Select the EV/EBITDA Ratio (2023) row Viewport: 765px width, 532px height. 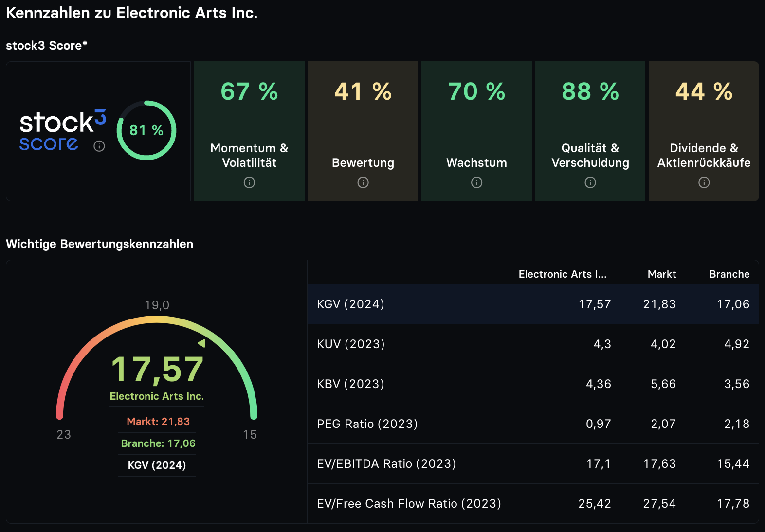pos(533,464)
